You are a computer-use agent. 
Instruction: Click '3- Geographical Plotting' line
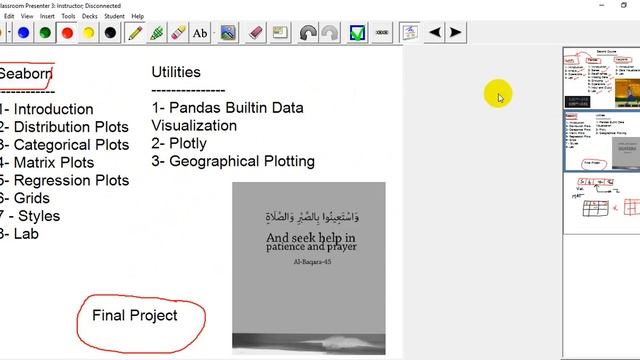pos(233,162)
